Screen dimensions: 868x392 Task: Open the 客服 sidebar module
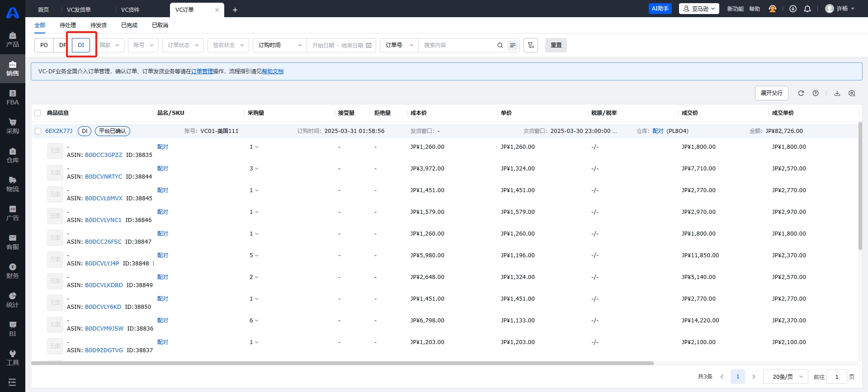click(13, 242)
